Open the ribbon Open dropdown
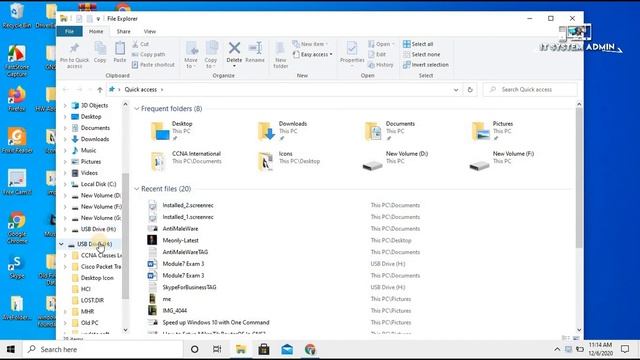Image resolution: width=640 pixels, height=360 pixels. pos(381,44)
